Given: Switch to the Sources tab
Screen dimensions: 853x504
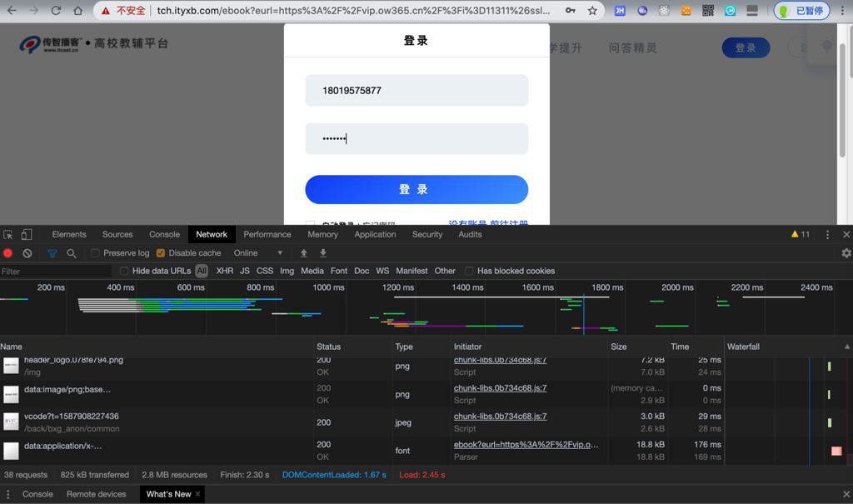Looking at the screenshot, I should pyautogui.click(x=117, y=235).
